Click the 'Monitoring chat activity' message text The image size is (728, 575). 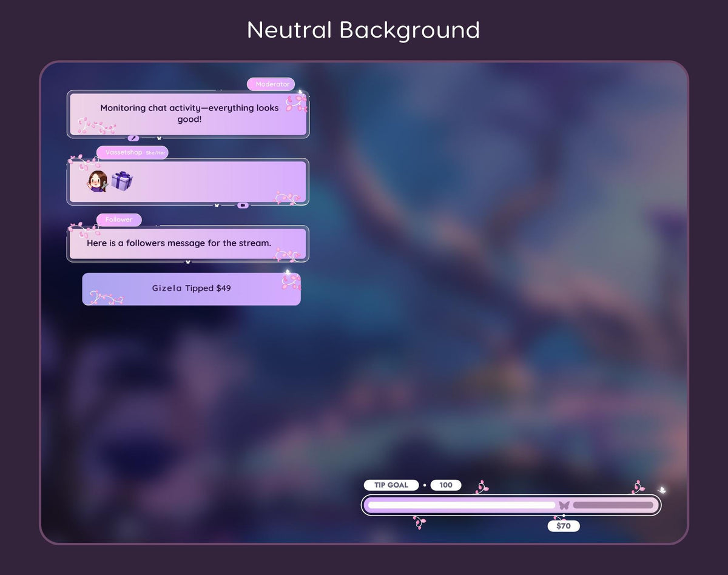[x=189, y=113]
